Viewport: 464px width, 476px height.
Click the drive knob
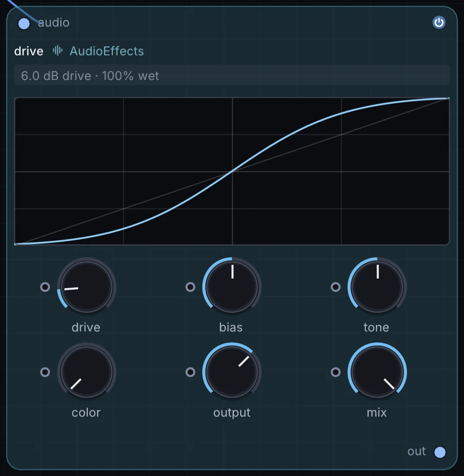(x=87, y=287)
